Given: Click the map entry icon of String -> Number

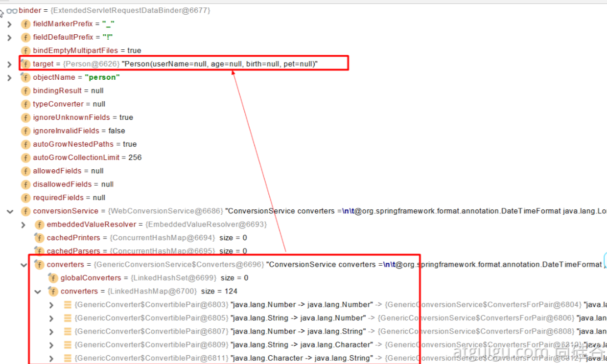Looking at the screenshot, I should 68,318.
